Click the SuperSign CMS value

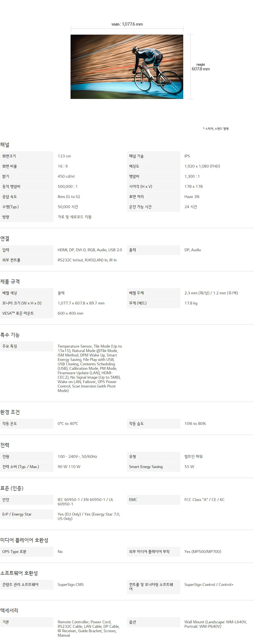70,584
